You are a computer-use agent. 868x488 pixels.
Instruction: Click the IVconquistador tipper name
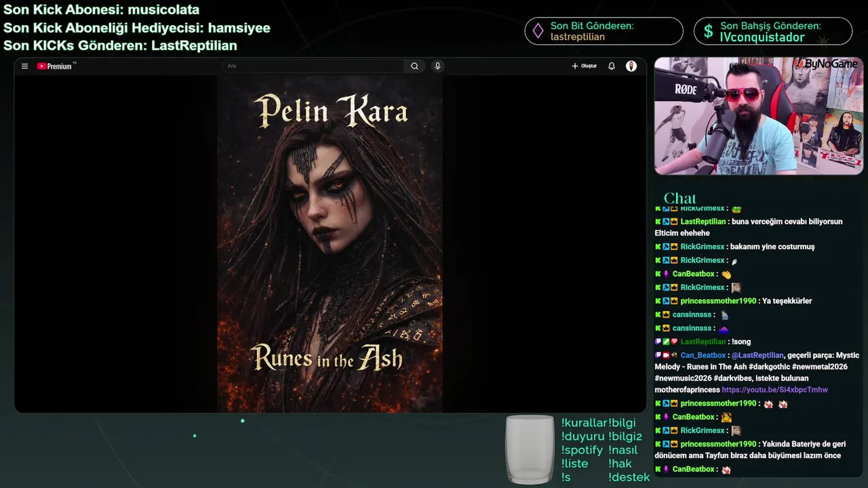762,37
